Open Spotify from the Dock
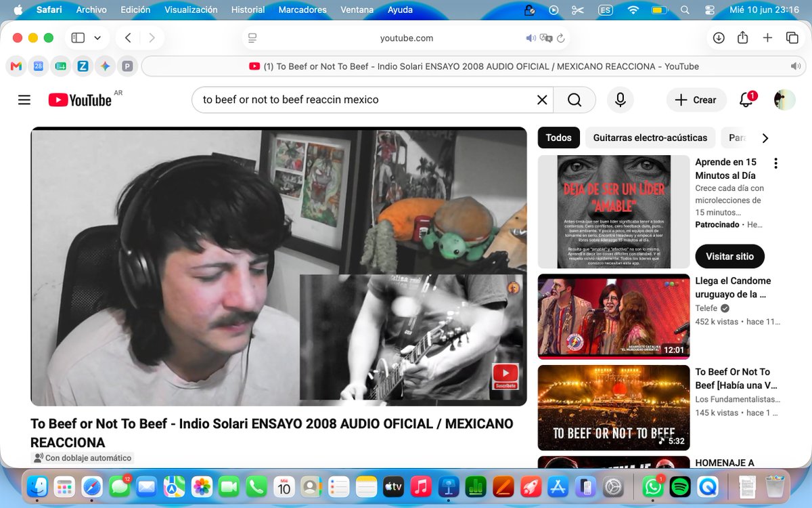 (x=681, y=486)
